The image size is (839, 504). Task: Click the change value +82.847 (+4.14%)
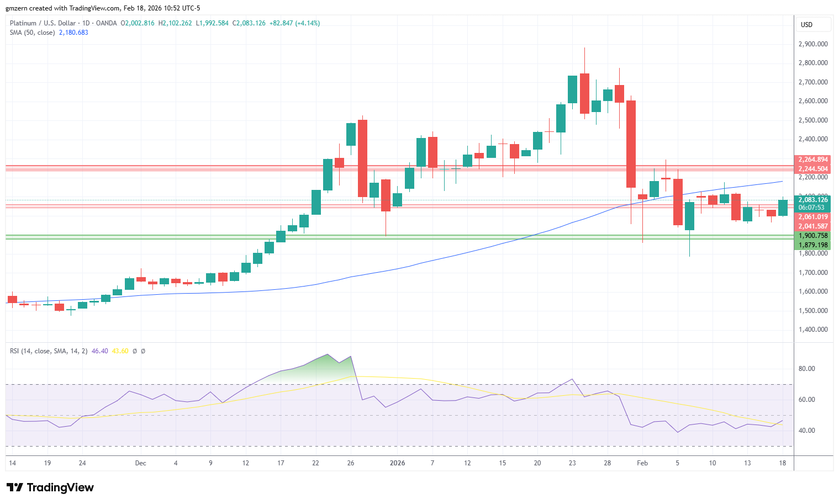(294, 23)
